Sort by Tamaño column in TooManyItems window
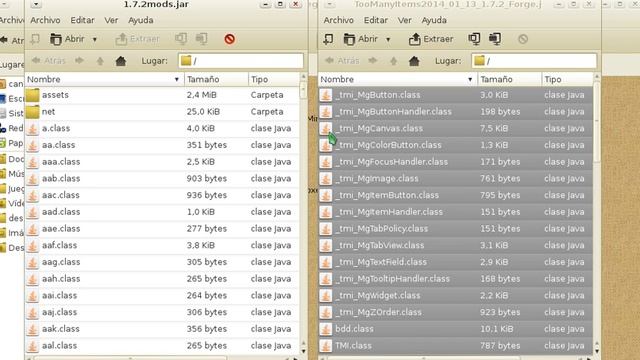Viewport: 640px width, 360px height. point(509,79)
